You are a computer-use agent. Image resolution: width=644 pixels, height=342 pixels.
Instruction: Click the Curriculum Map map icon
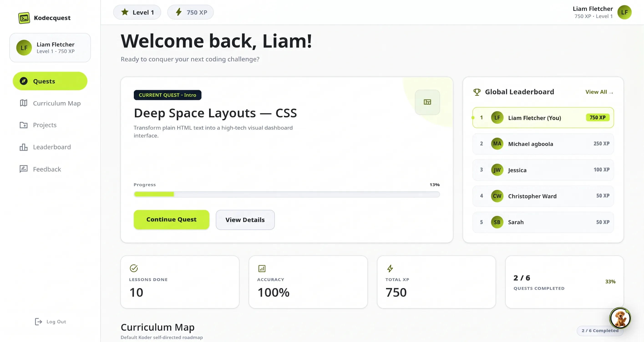tap(23, 103)
